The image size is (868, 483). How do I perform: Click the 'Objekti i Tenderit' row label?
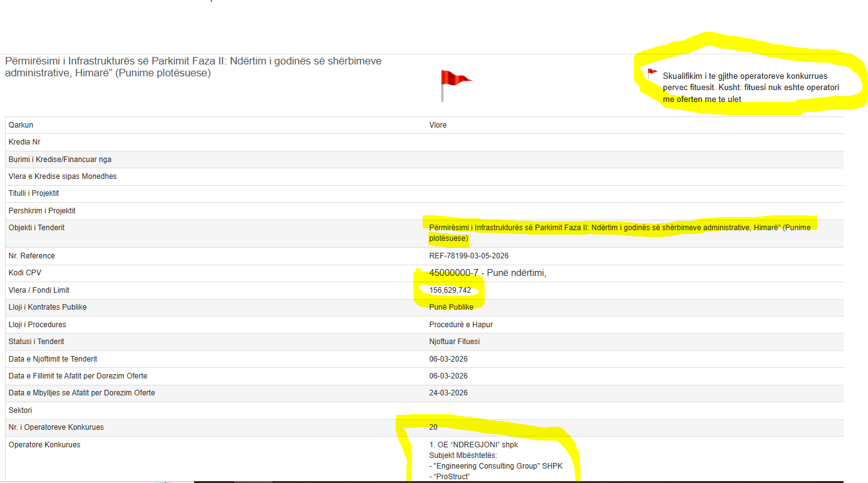click(36, 228)
